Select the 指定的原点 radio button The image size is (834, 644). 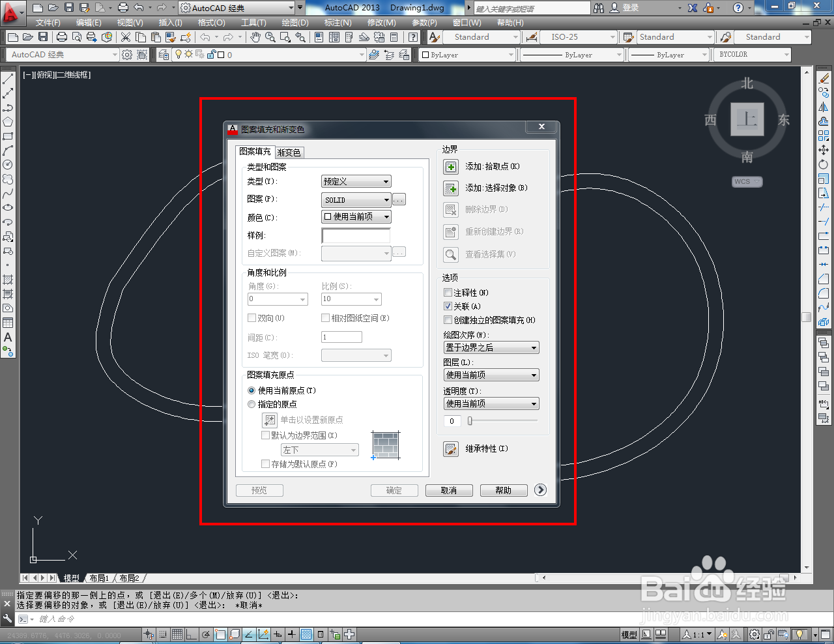pyautogui.click(x=251, y=403)
